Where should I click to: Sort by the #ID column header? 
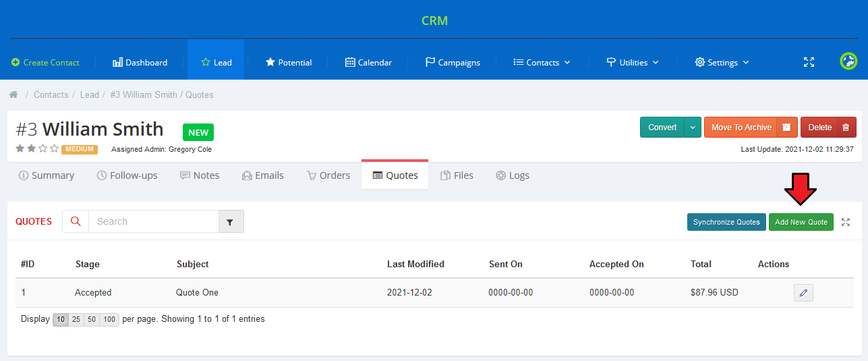[28, 265]
